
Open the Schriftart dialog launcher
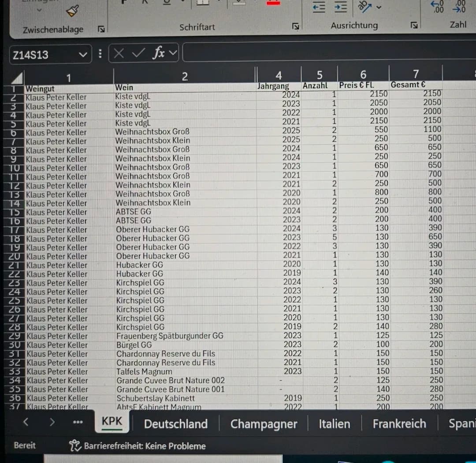pos(295,26)
